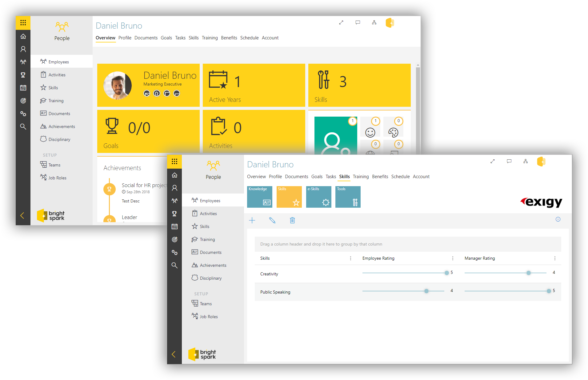The image size is (588, 380).
Task: Select the Knowledge tile in front window
Action: 259,197
